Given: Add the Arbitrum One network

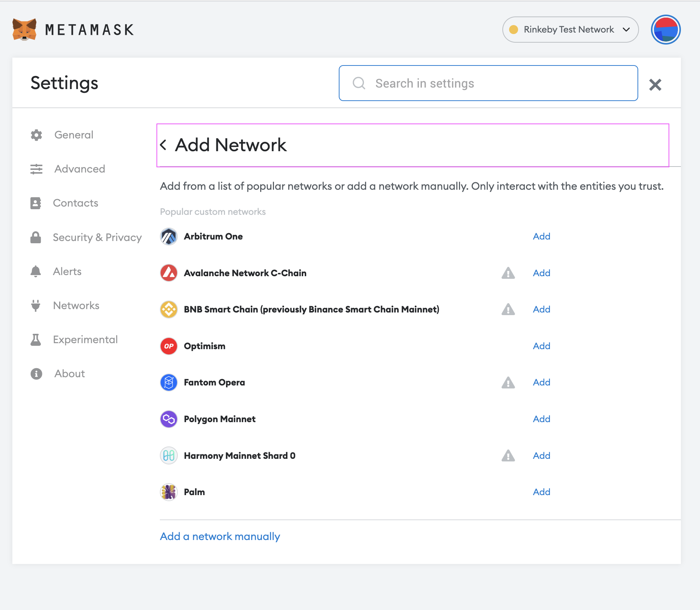Looking at the screenshot, I should click(541, 237).
